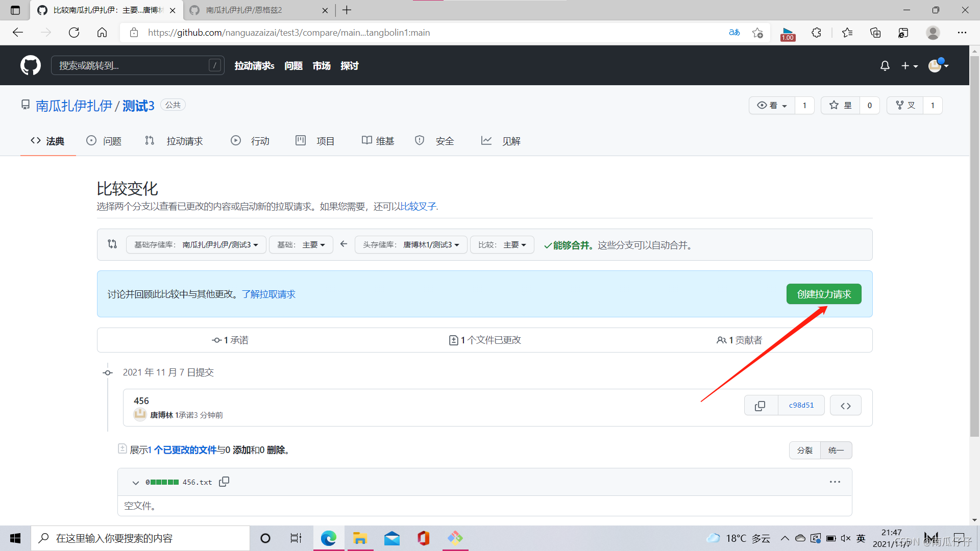Screen dimensions: 980x551
Task: Star the repository with 星 button
Action: pyautogui.click(x=840, y=105)
